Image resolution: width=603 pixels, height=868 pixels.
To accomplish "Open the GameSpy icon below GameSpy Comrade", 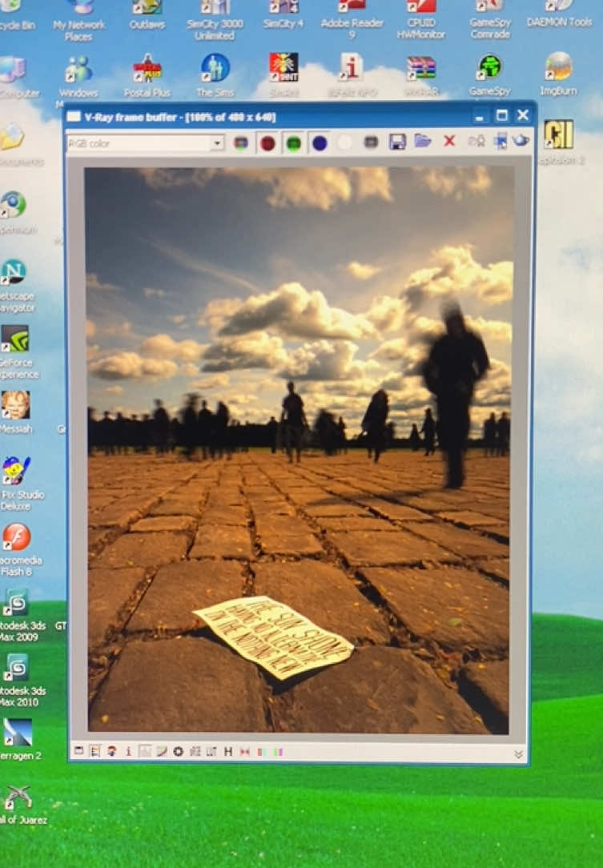I will click(x=489, y=75).
